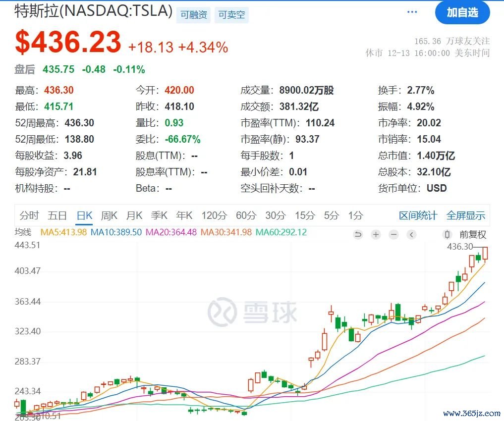Click the chart zoom out minus icon
This screenshot has width=504, height=421.
[393, 235]
